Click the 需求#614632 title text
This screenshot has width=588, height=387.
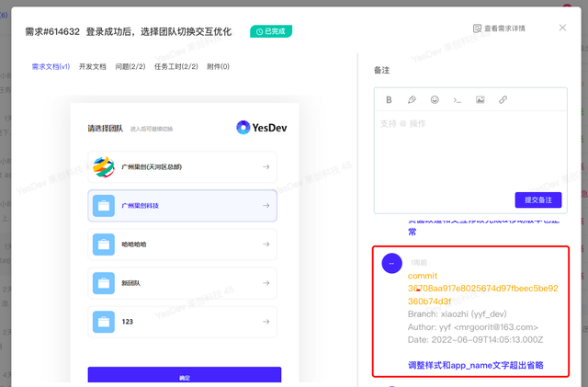[x=52, y=31]
